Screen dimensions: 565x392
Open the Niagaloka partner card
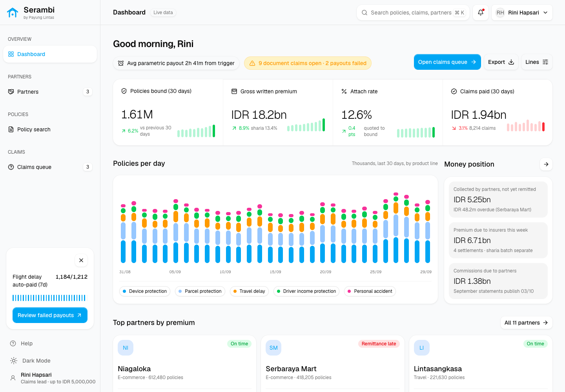click(x=184, y=363)
